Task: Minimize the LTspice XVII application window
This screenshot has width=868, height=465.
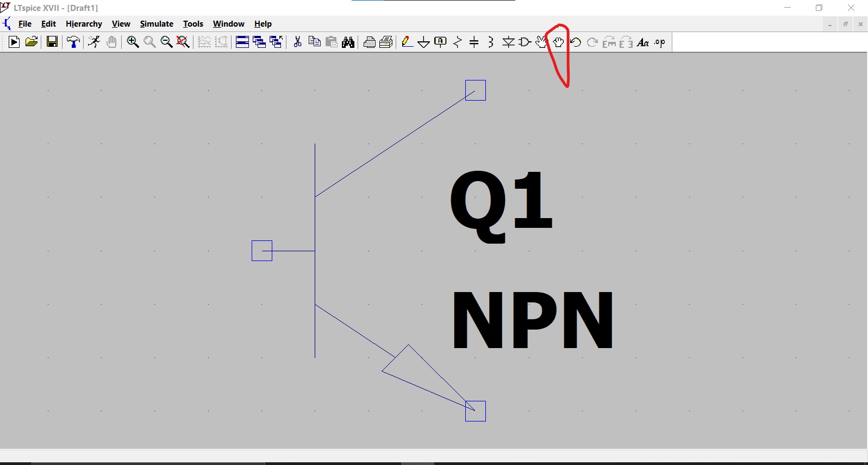Action: [x=788, y=8]
